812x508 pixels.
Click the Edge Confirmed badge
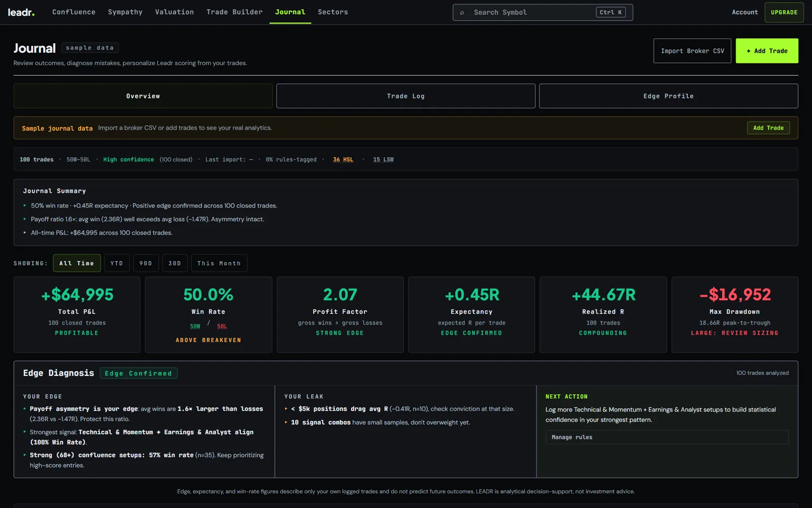[x=139, y=373]
